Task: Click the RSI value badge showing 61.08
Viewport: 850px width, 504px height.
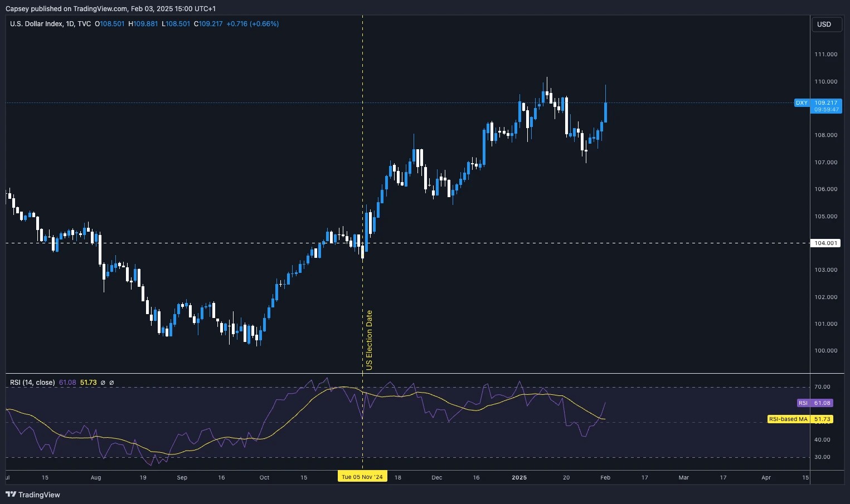Action: (823, 403)
